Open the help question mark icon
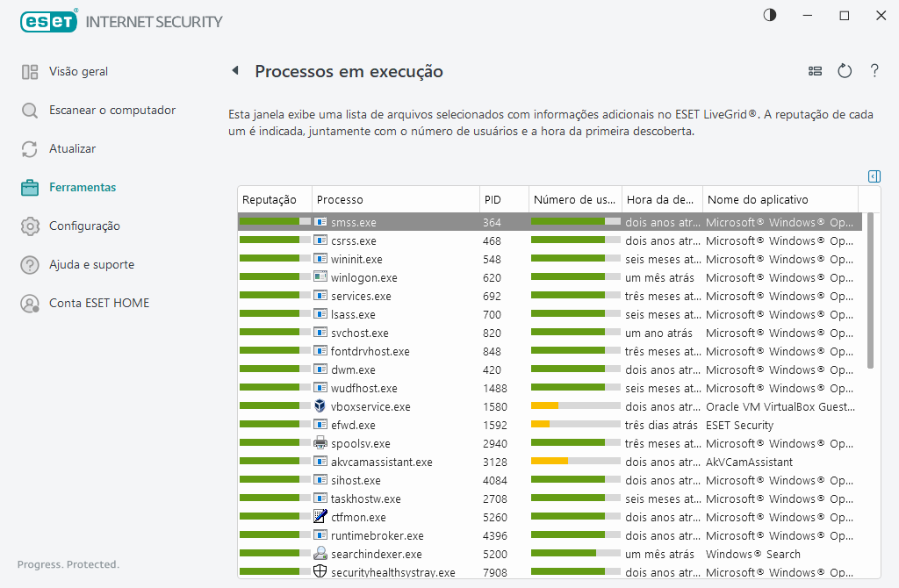Screen dimensions: 899x588 tap(874, 71)
